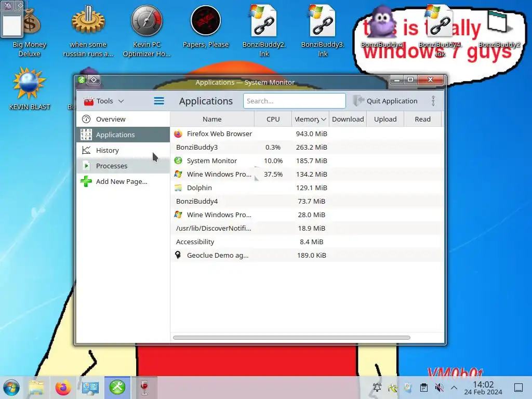This screenshot has width=532, height=399.
Task: Click the 14:02 clock in the taskbar
Action: point(483,388)
